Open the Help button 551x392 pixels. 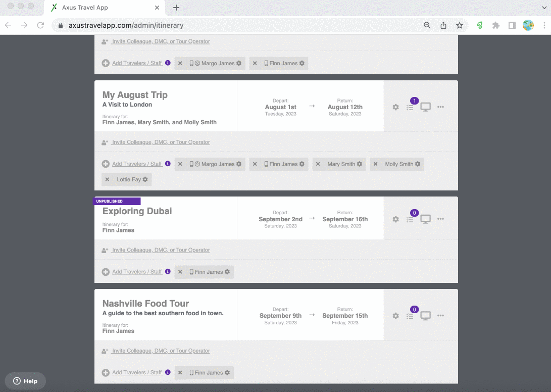(x=25, y=381)
